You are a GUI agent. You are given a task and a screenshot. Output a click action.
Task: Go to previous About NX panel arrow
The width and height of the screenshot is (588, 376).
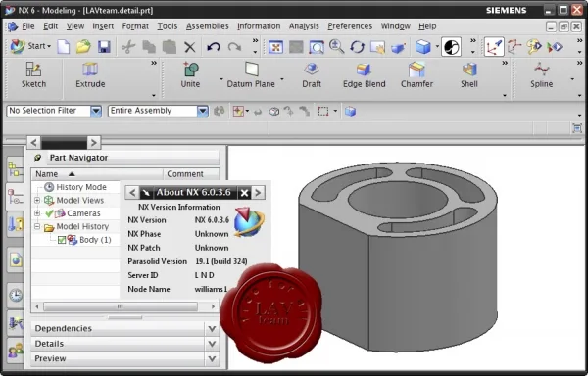(x=132, y=193)
